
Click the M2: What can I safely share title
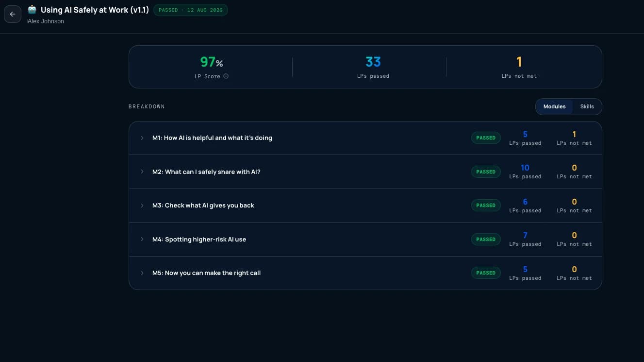[x=206, y=172]
